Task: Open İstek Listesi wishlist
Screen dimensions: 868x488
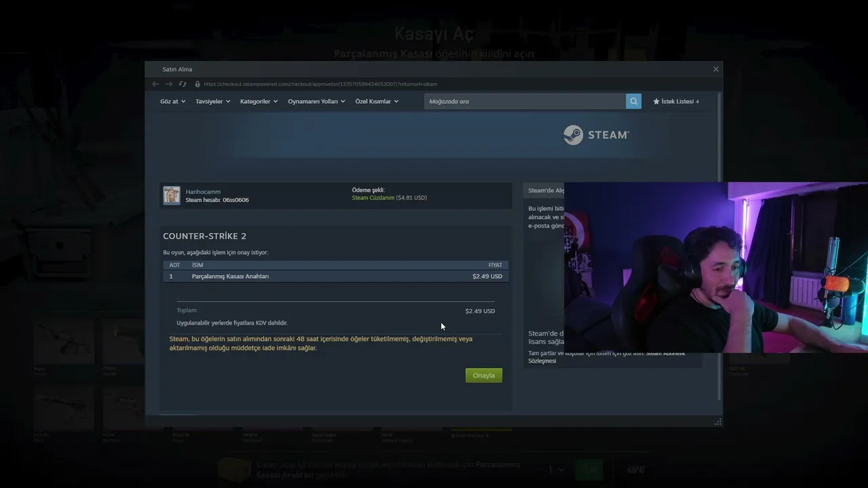Action: [676, 102]
